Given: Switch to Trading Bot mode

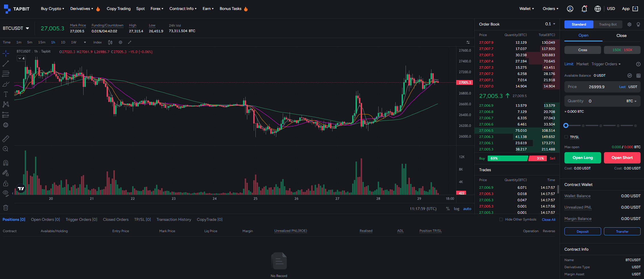Looking at the screenshot, I should (608, 24).
